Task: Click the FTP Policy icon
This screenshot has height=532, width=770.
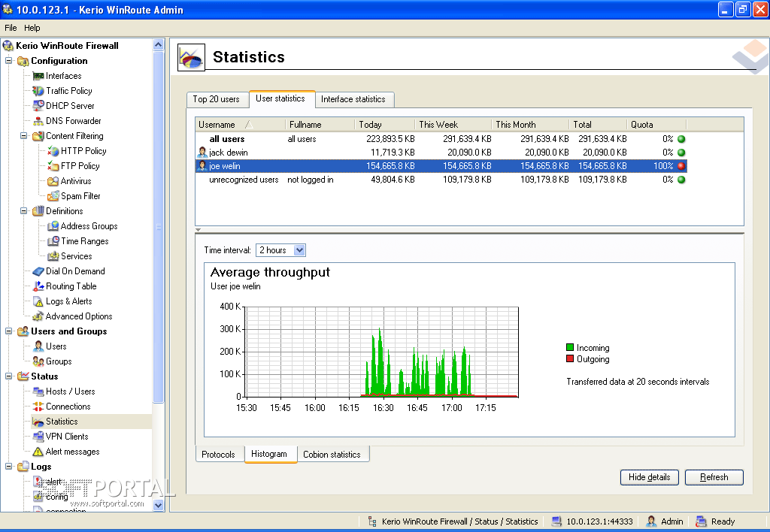Action: point(53,166)
